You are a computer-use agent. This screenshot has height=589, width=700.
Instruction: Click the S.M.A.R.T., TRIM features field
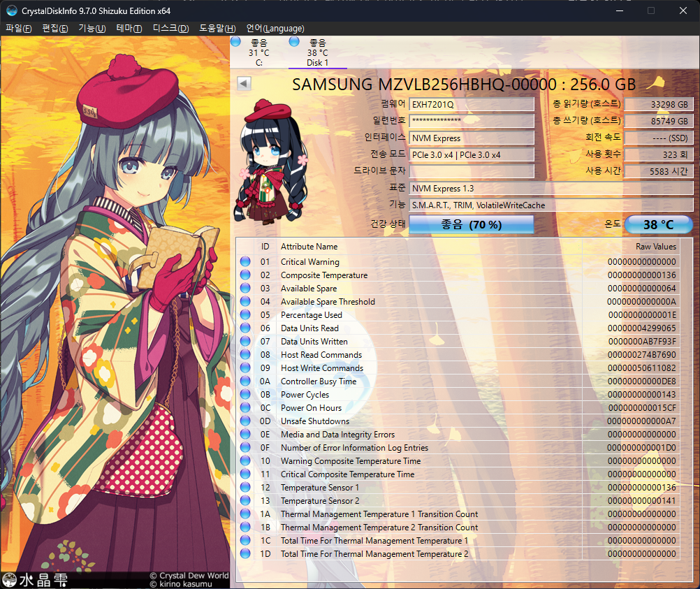[551, 205]
